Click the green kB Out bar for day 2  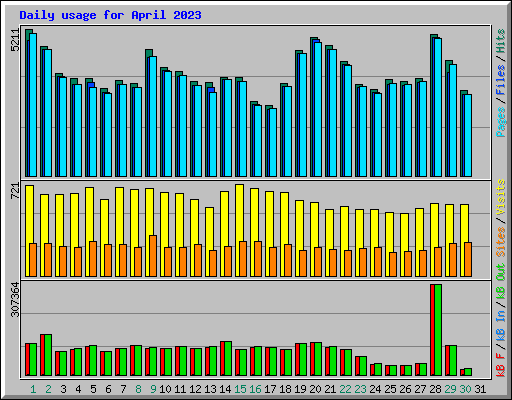(x=48, y=355)
